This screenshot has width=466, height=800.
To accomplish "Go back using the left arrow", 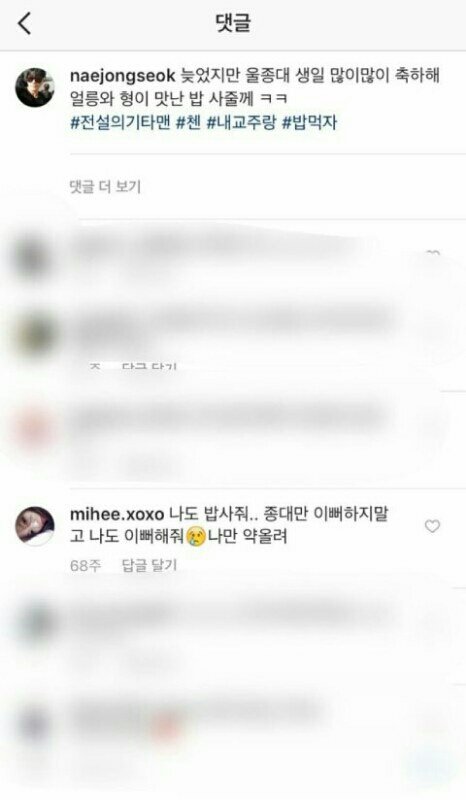I will [24, 23].
